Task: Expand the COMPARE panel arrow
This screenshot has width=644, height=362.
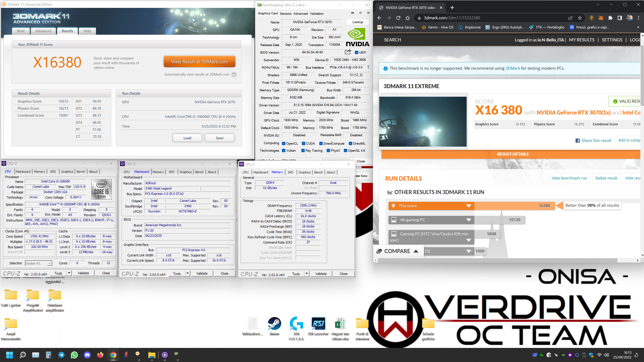Action: (x=416, y=251)
